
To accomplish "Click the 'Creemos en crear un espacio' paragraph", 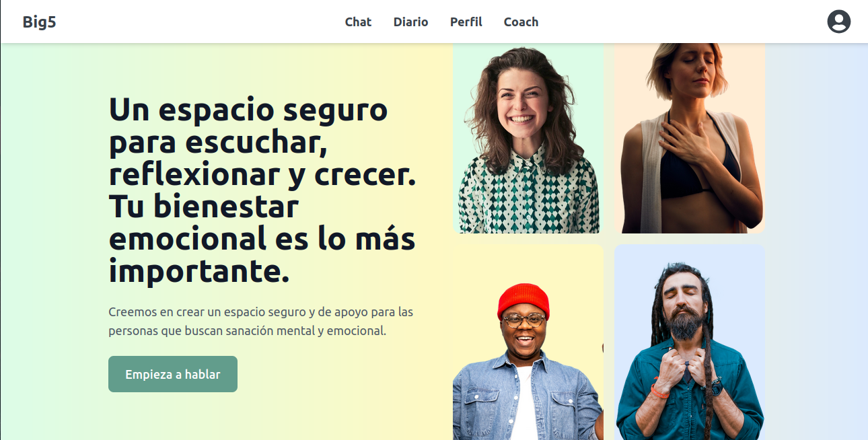I will pos(261,322).
